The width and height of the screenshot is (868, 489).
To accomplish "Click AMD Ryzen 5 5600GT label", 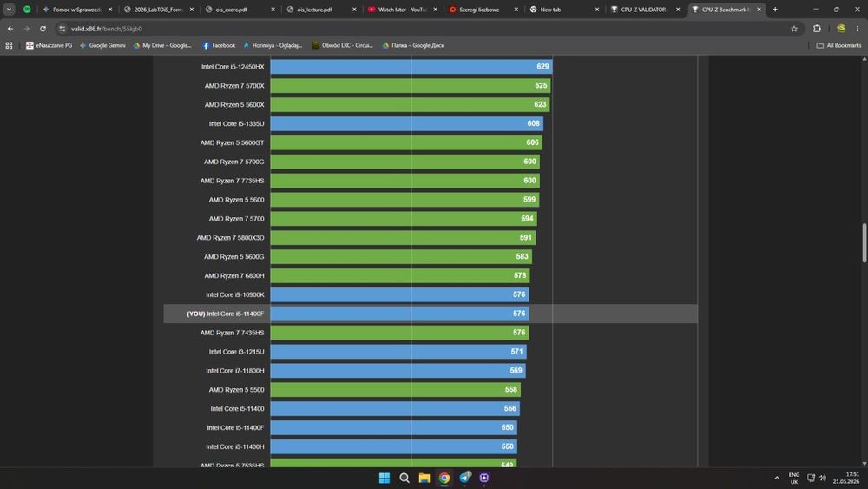I will tap(232, 143).
